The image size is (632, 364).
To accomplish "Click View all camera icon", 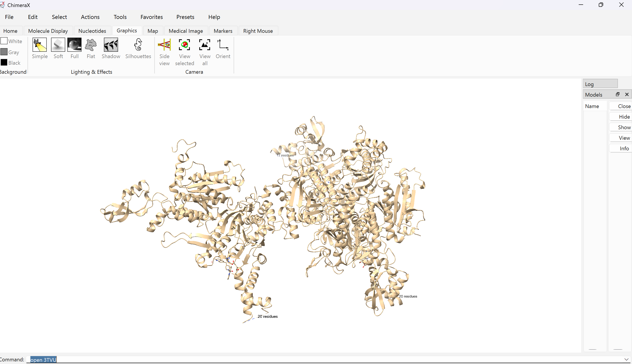I will [205, 45].
